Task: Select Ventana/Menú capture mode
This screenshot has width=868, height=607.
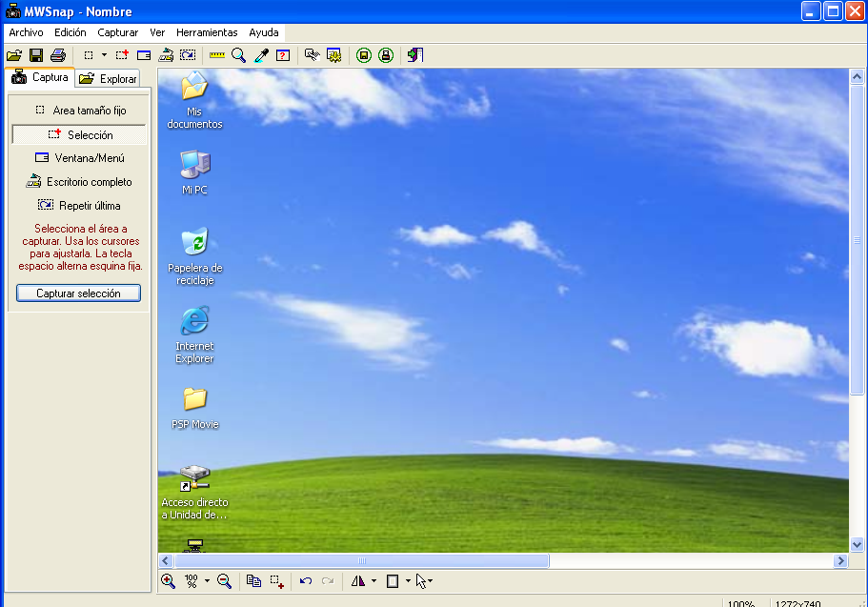Action: click(x=80, y=158)
